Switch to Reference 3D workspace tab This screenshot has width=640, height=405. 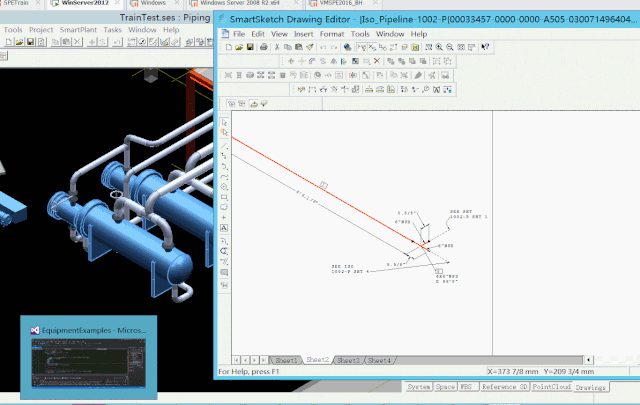pyautogui.click(x=504, y=387)
